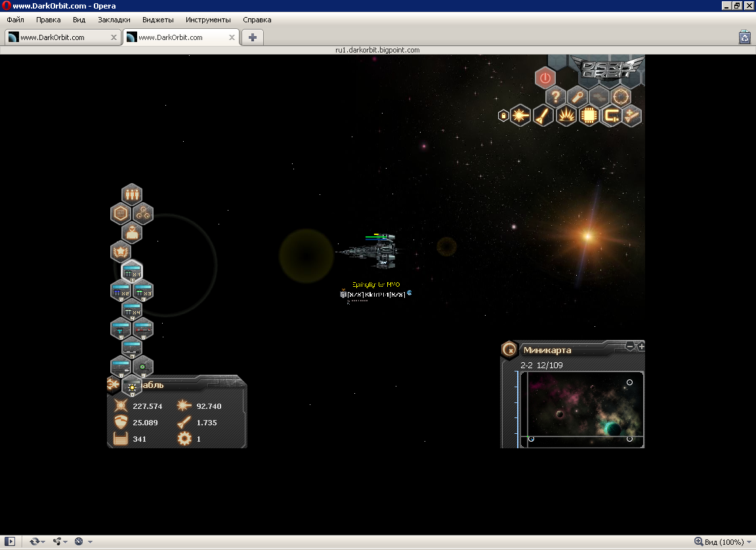Click the red power logout hexagon
The width and height of the screenshot is (756, 550).
[545, 77]
